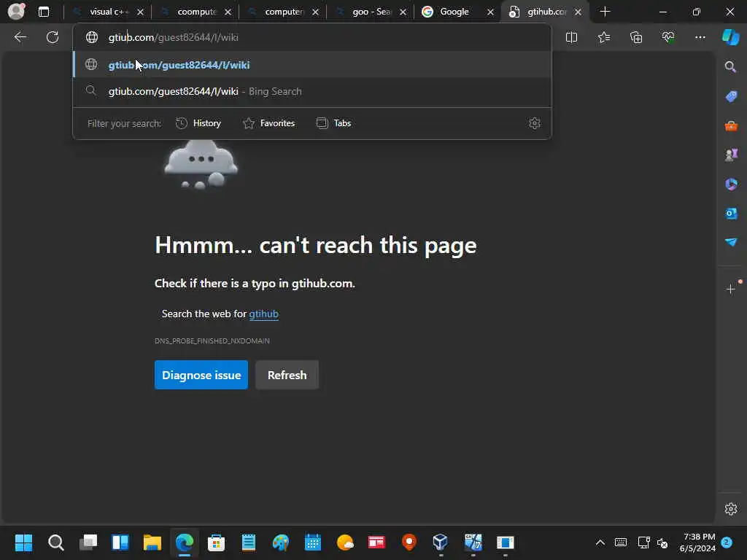Show hidden system tray icons chevron
This screenshot has width=747, height=560.
coord(600,542)
